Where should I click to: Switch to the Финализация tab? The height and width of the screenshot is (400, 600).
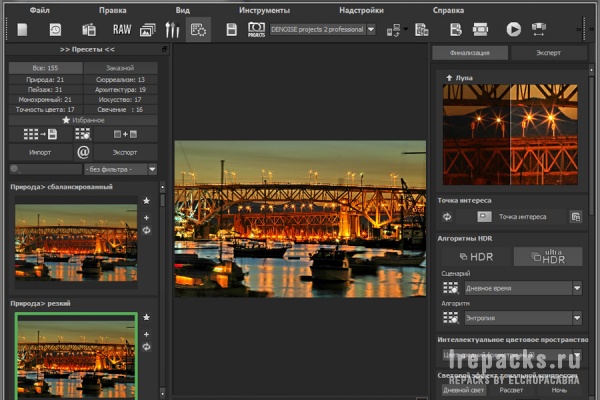coord(470,53)
